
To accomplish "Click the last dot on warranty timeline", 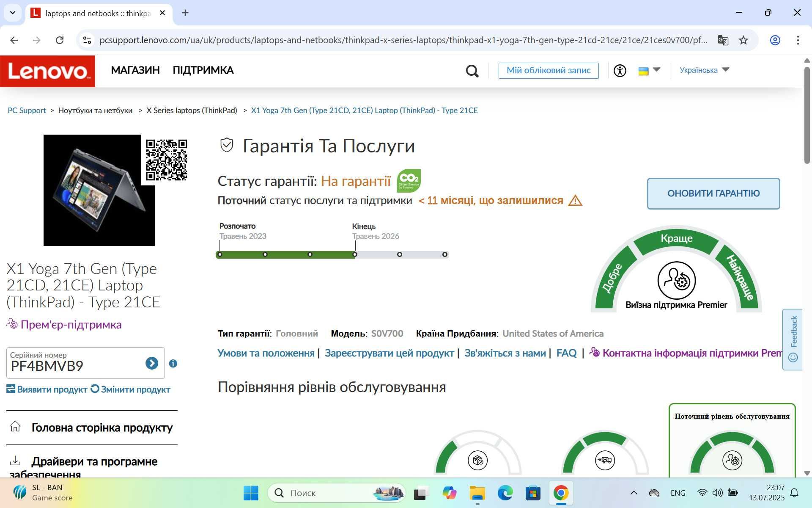I will (x=445, y=254).
